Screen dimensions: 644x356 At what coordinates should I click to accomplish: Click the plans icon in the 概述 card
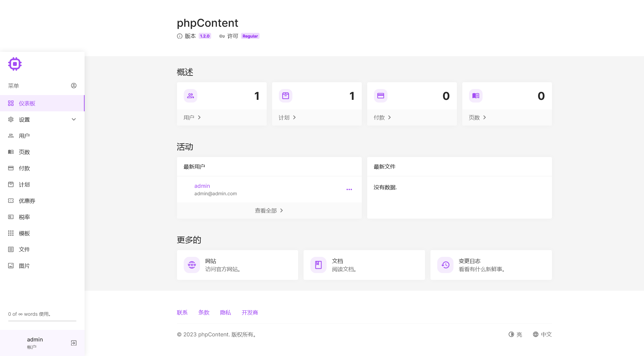pos(286,96)
